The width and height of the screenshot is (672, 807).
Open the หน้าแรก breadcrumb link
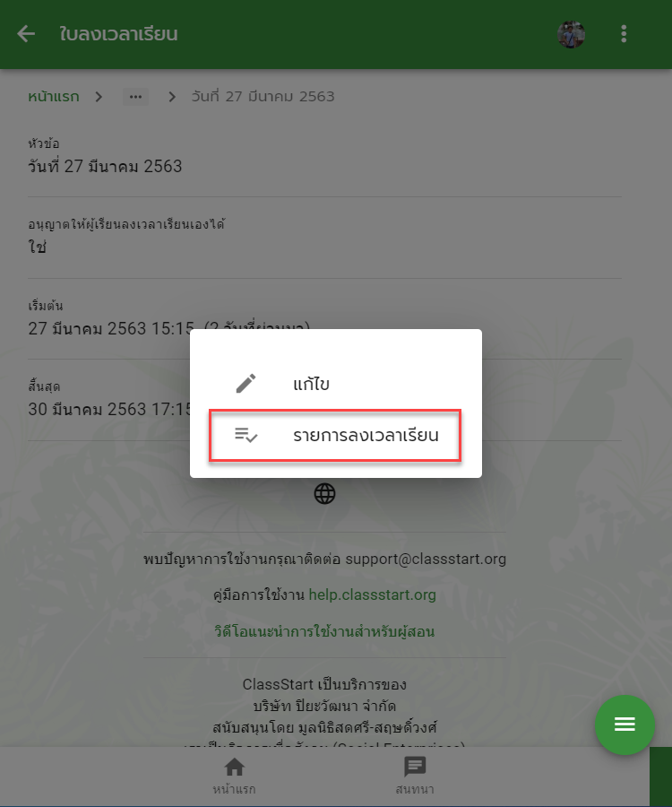54,97
